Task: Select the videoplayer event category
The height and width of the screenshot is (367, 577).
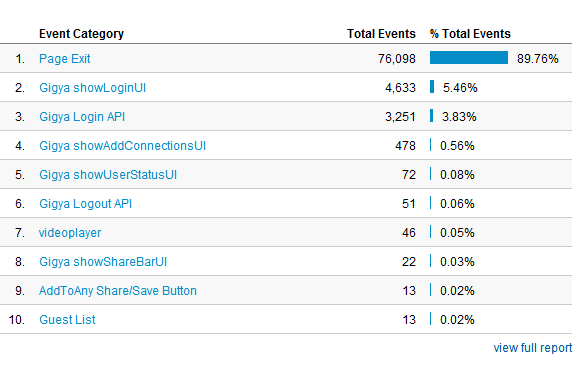Action: click(70, 233)
